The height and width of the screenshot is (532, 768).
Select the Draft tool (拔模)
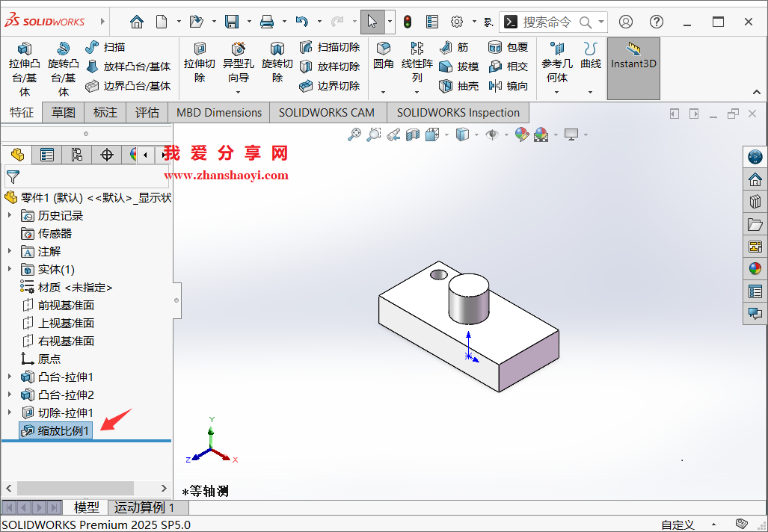(459, 66)
